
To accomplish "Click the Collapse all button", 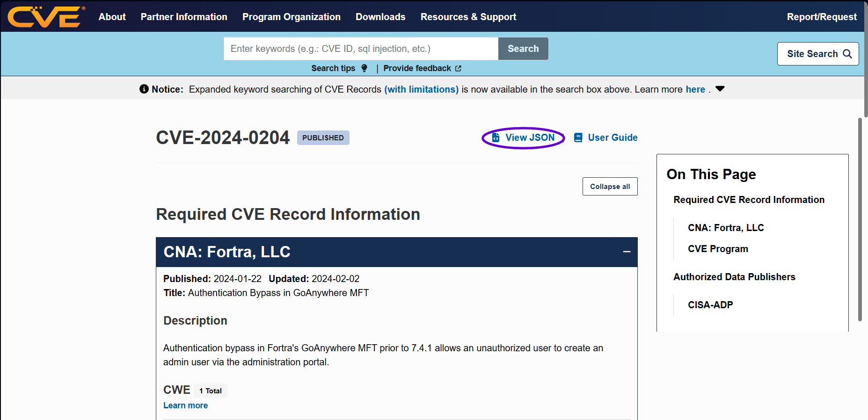I will coord(610,187).
